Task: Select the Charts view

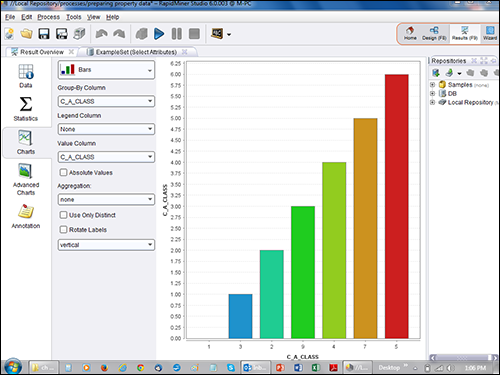Action: point(26,142)
